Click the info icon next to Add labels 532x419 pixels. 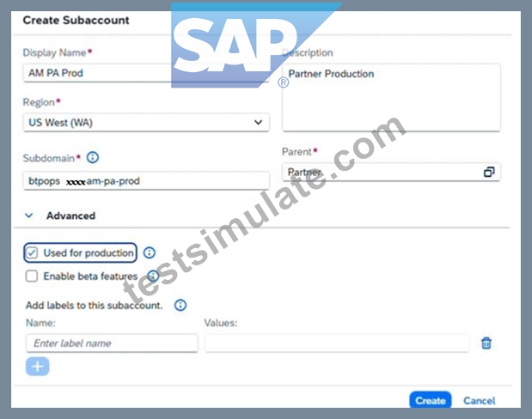click(x=180, y=305)
